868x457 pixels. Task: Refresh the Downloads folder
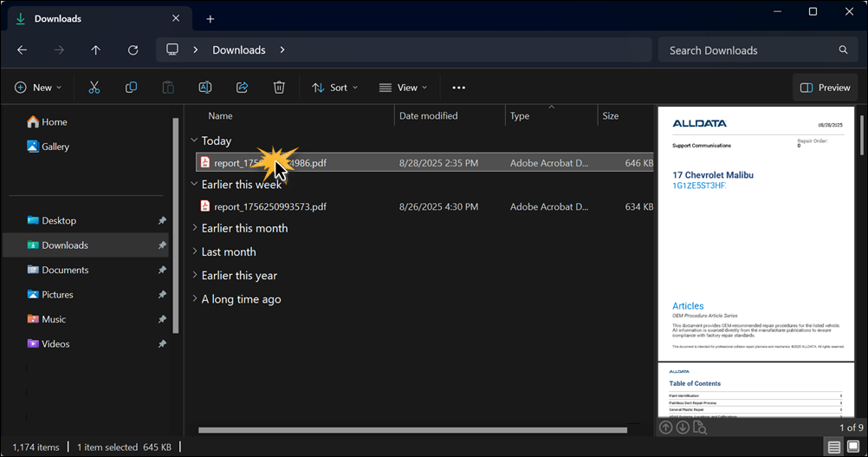tap(133, 49)
